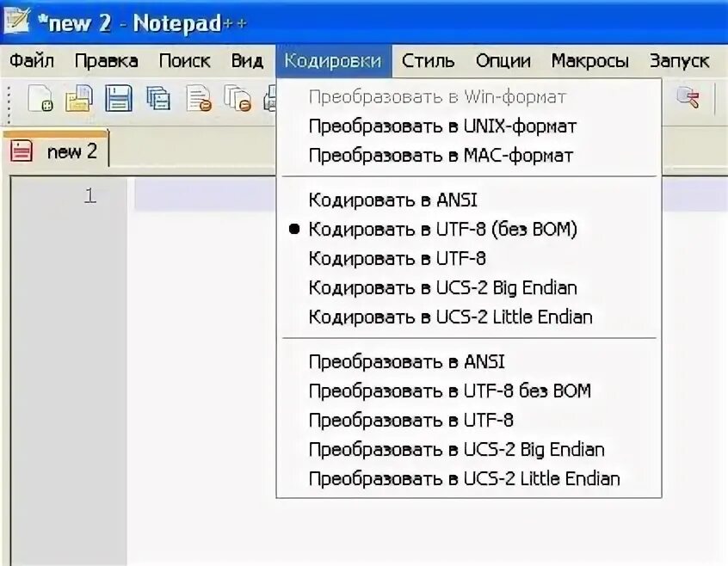The width and height of the screenshot is (728, 566).
Task: Open the Опции menu
Action: click(503, 61)
